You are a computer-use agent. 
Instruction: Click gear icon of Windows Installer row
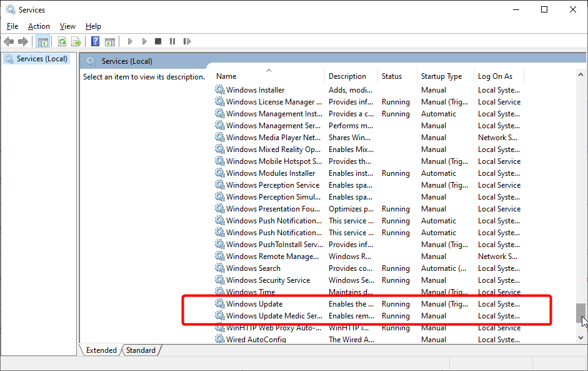220,89
